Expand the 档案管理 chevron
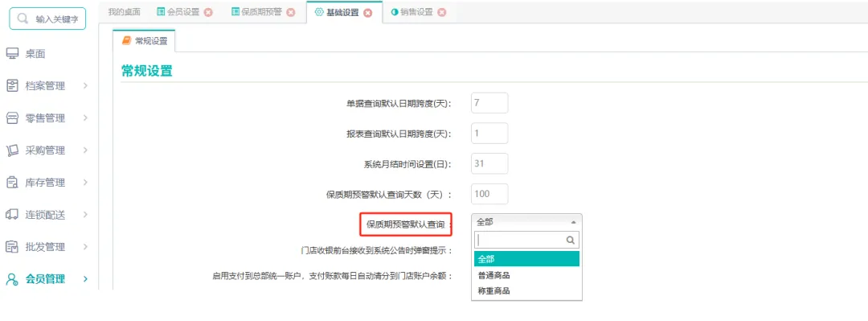868x321 pixels. tap(86, 86)
